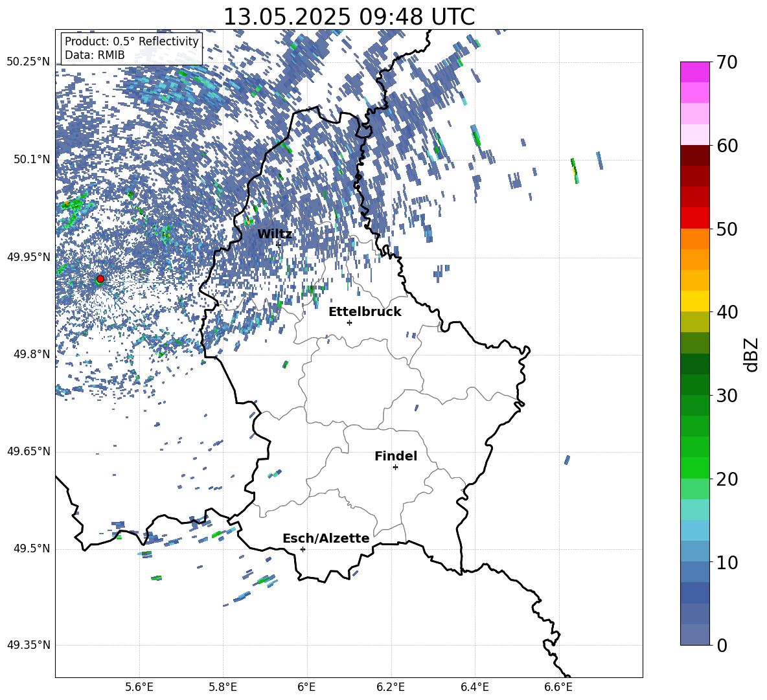The image size is (767, 700).
Task: Click the 49.35°N latitude label
Action: 29,645
